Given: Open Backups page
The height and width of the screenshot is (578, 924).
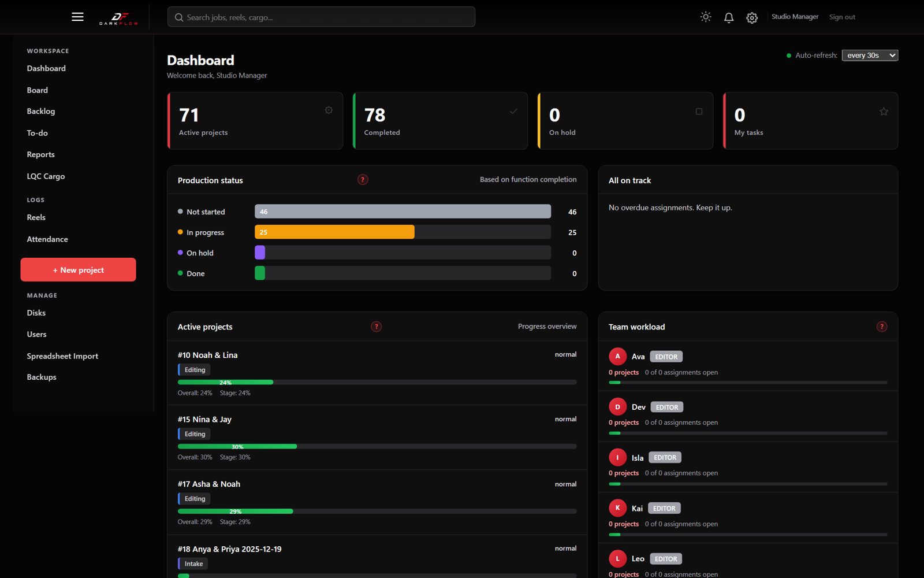Looking at the screenshot, I should [x=42, y=377].
